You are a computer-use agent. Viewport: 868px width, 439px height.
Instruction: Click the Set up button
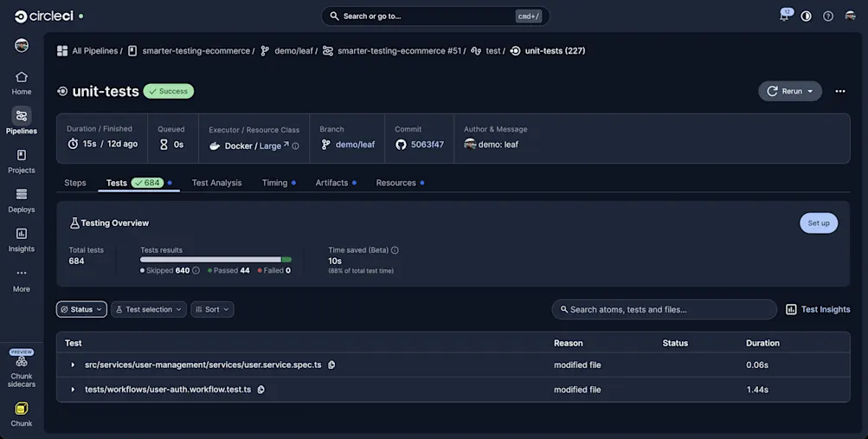point(818,223)
